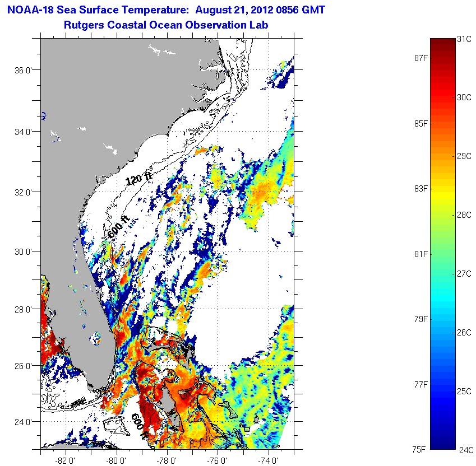
Task: Click the 27C colorbar label
Action: [464, 274]
